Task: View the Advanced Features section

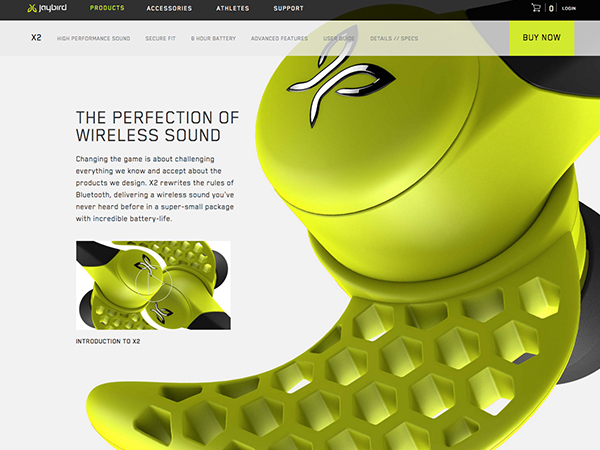Action: pos(279,38)
